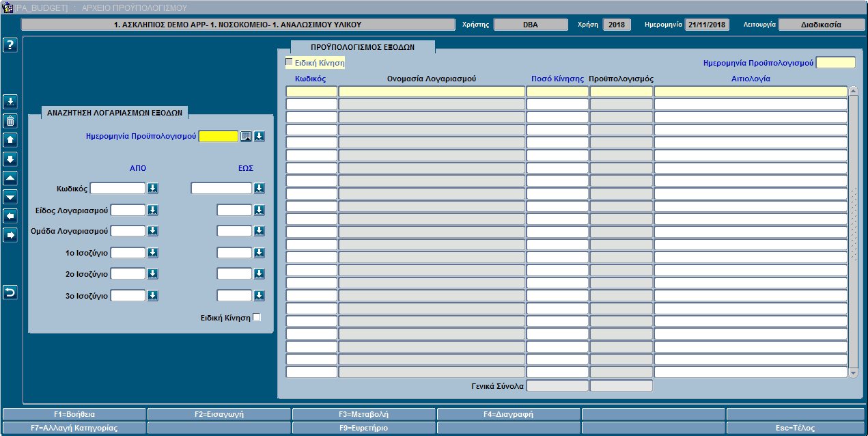Select the ΠΡΟΫΠΟΛΟΓΙΣΜΟΣ ΕΞΟΔΩΝ tab
Viewport: 868px width, 436px height.
tap(363, 47)
